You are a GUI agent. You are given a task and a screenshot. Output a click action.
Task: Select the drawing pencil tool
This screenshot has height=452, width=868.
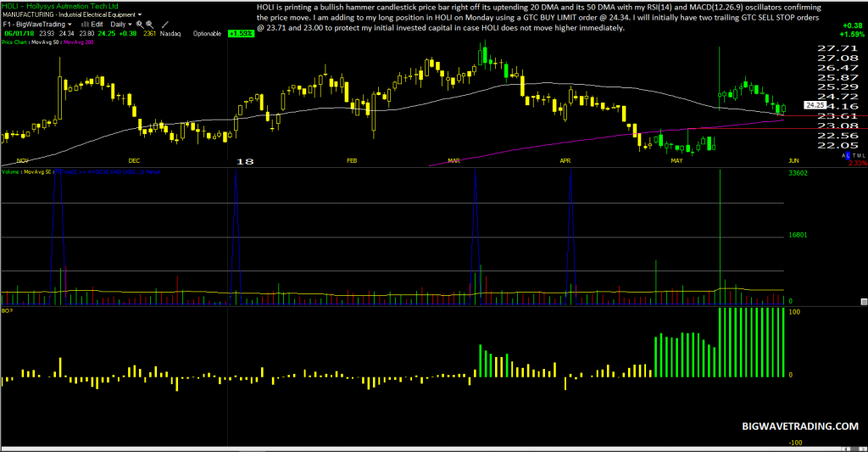[165, 25]
